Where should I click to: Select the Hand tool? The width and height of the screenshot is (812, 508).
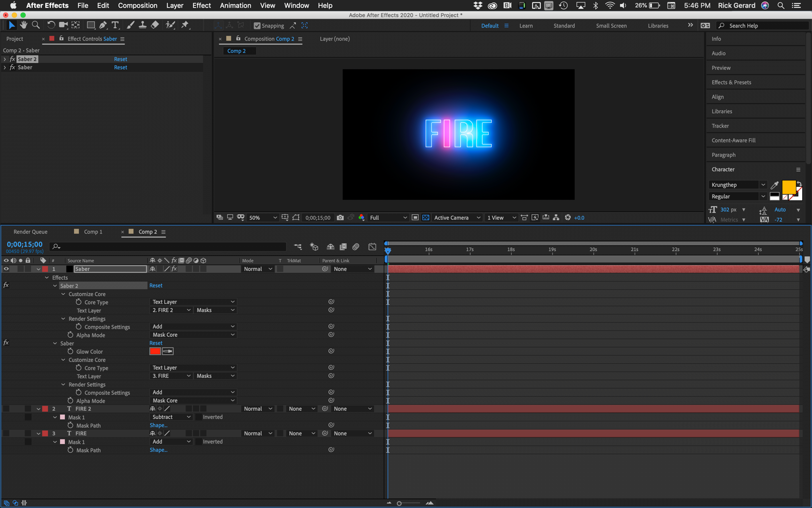tap(23, 25)
